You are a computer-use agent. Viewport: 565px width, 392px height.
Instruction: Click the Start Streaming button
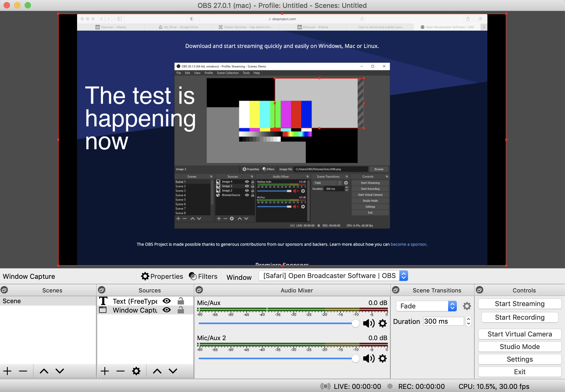[520, 304]
